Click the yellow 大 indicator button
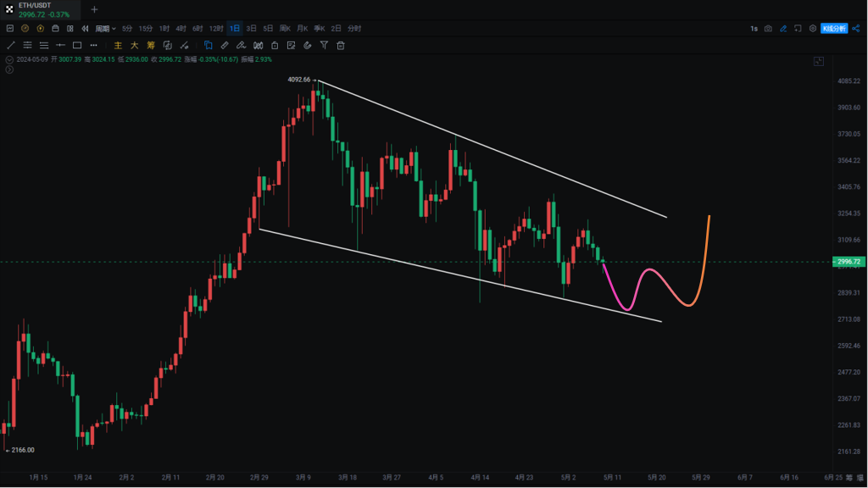 [135, 46]
